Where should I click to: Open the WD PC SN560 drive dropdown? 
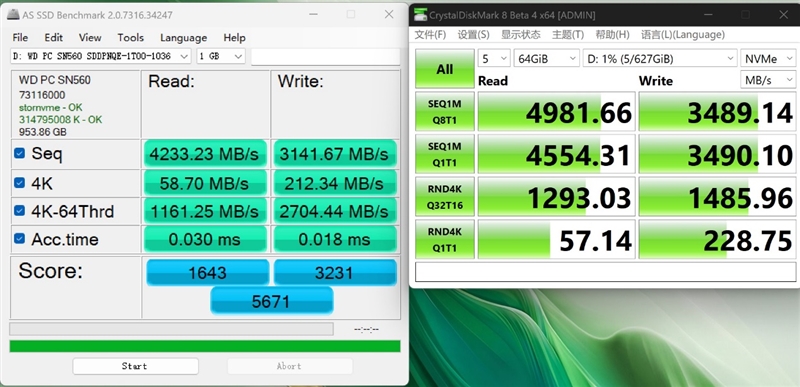coord(101,56)
